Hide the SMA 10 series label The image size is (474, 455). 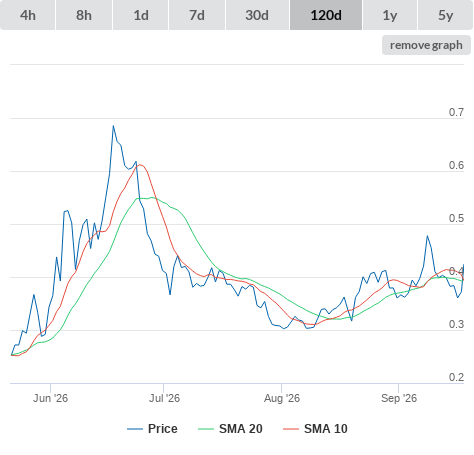click(x=326, y=429)
